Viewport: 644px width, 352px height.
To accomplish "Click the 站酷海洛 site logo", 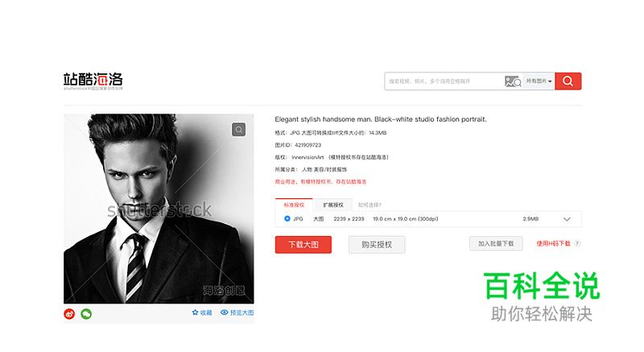I will [93, 81].
